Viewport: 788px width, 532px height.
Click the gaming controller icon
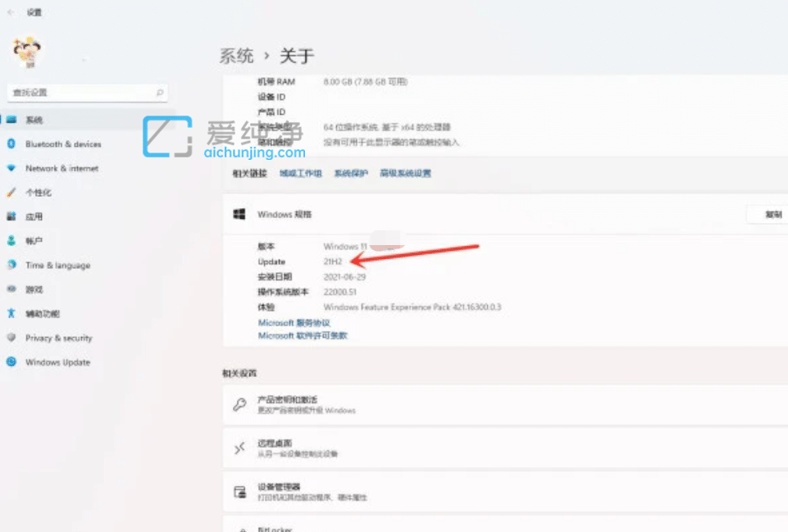pyautogui.click(x=11, y=289)
